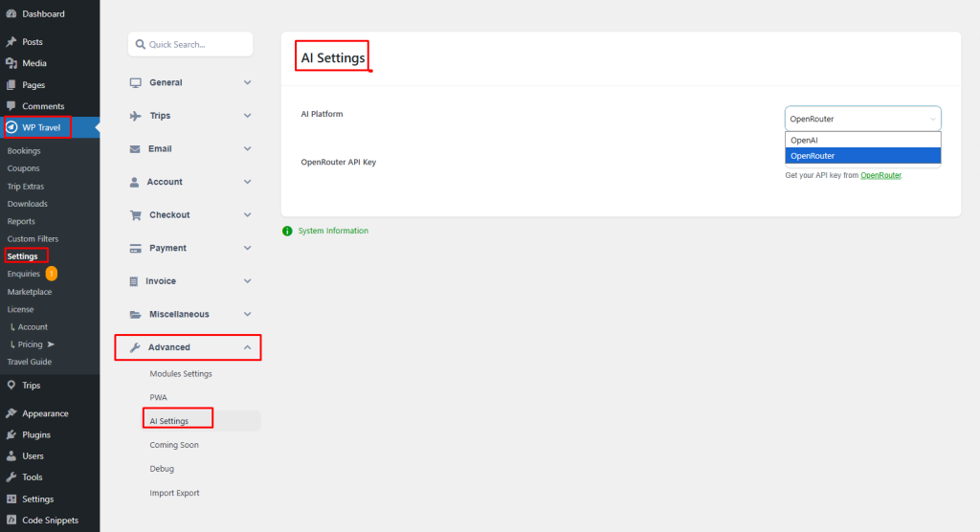Screen dimensions: 980x532
Task: Click the General monitor icon
Action: click(135, 82)
